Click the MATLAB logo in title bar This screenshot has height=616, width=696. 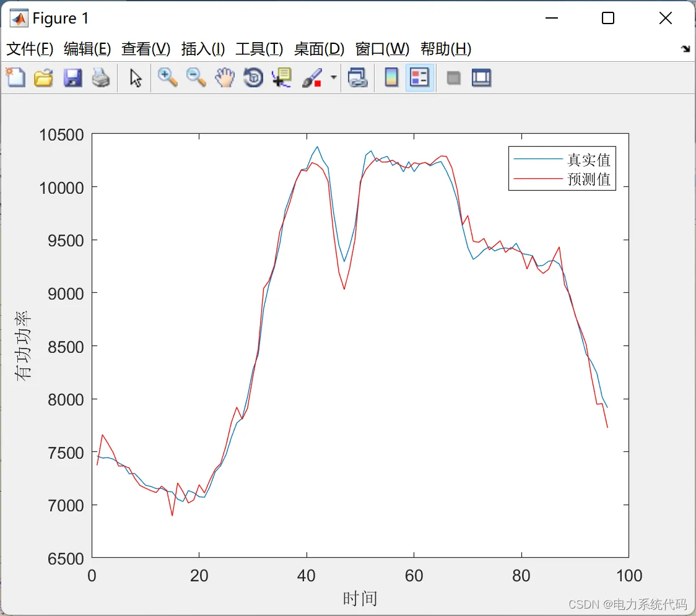[x=19, y=18]
